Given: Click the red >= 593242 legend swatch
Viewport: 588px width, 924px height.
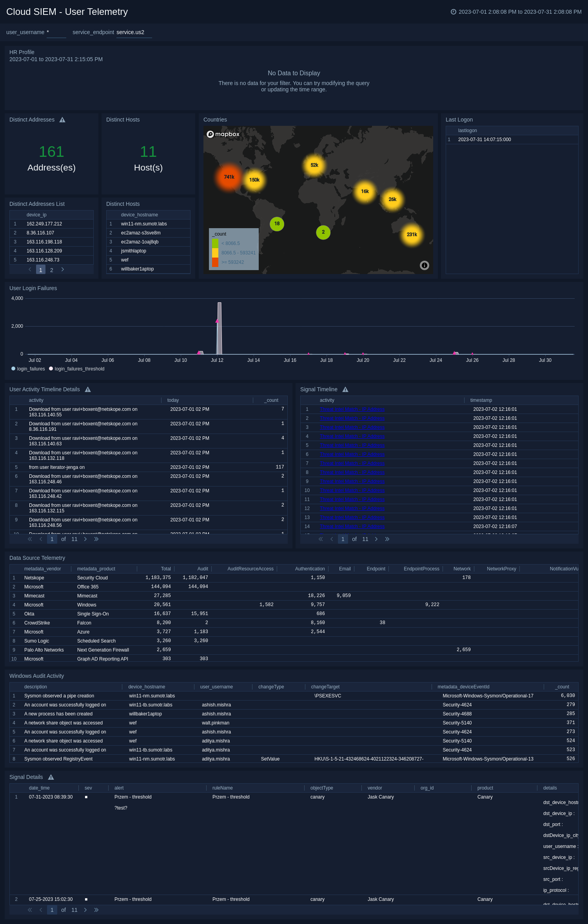Looking at the screenshot, I should pyautogui.click(x=215, y=262).
